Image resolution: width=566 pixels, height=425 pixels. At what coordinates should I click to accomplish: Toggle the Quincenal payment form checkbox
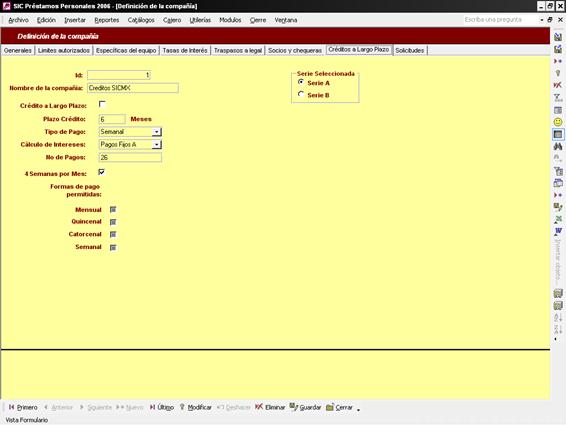tap(113, 222)
